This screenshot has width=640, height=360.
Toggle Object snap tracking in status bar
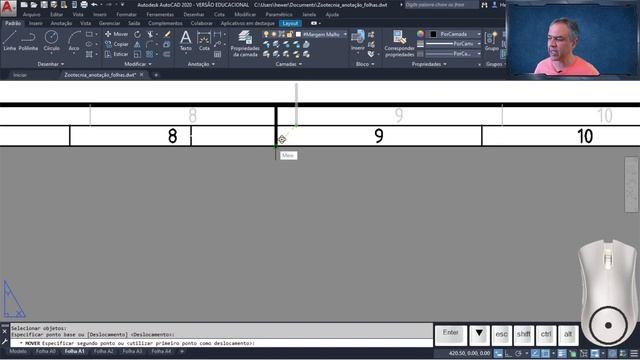[535, 353]
